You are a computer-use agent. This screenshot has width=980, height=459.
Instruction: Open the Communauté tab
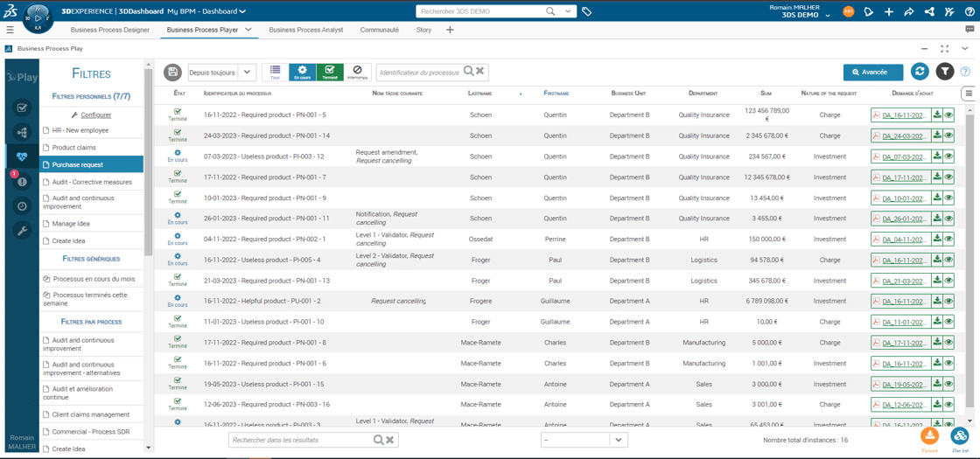(380, 30)
